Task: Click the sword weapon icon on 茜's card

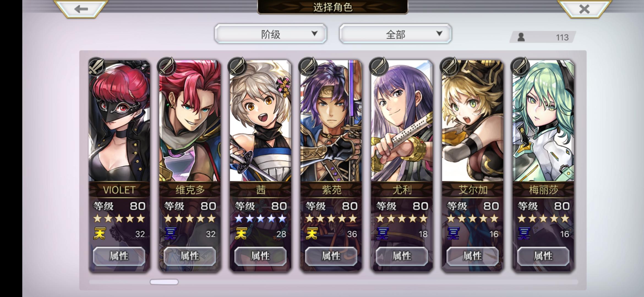Action: 237,66
